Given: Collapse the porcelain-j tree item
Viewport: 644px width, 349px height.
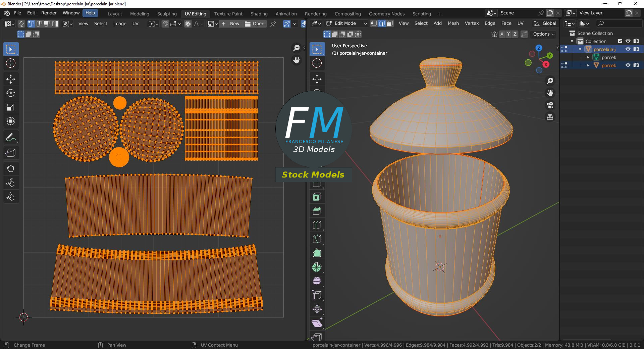Looking at the screenshot, I should 580,49.
